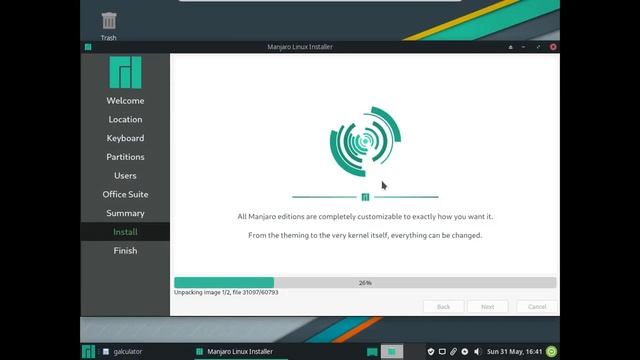
Task: Select the Summary step in the sidebar
Action: tap(125, 213)
